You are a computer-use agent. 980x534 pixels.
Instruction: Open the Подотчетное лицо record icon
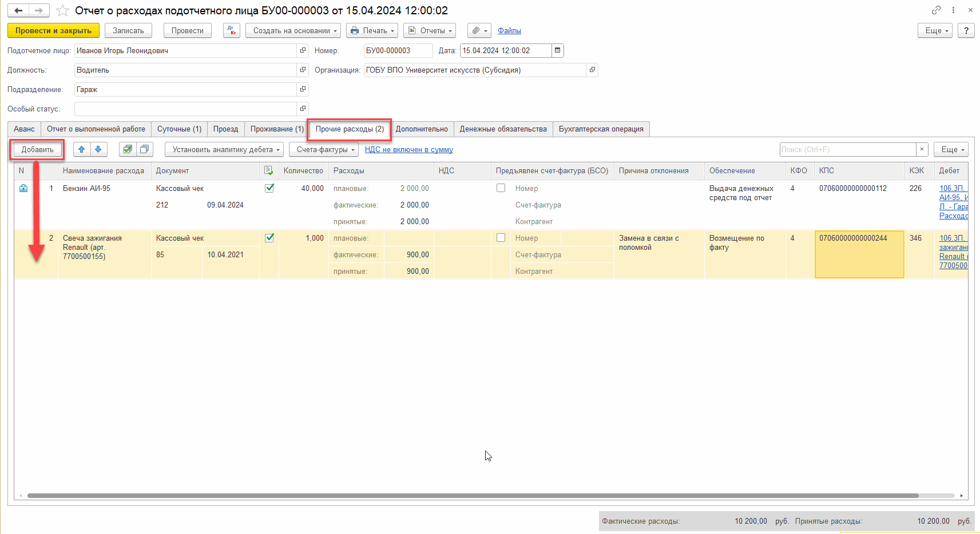303,50
